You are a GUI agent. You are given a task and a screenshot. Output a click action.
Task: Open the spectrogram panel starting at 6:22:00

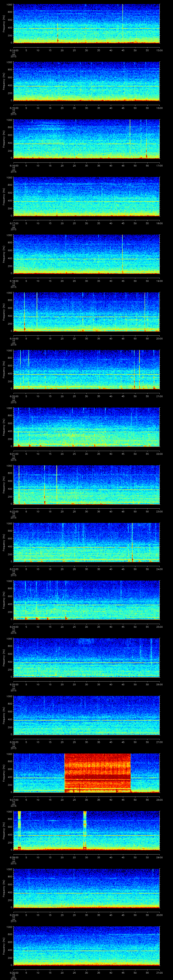(x=86, y=485)
